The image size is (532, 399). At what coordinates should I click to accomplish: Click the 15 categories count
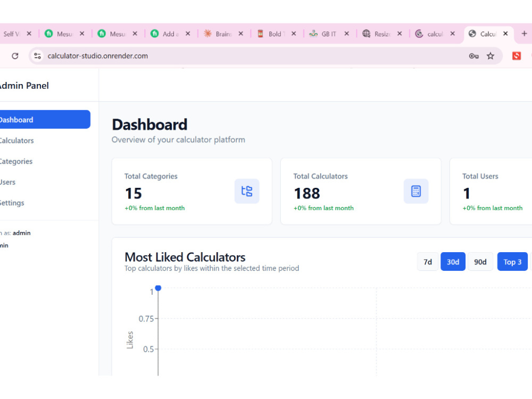point(134,194)
